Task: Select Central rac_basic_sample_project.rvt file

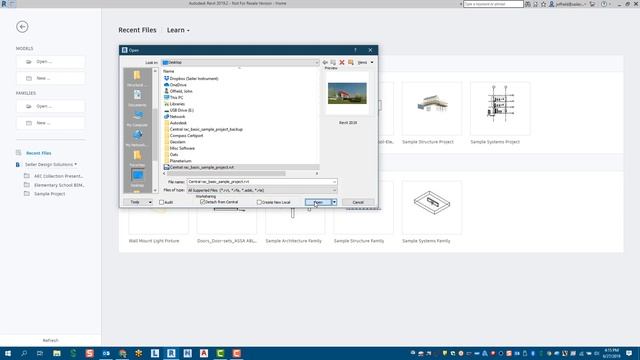Action: click(241, 167)
